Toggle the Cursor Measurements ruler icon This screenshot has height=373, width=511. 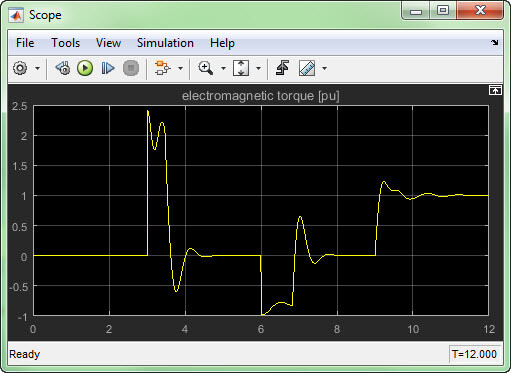point(307,68)
